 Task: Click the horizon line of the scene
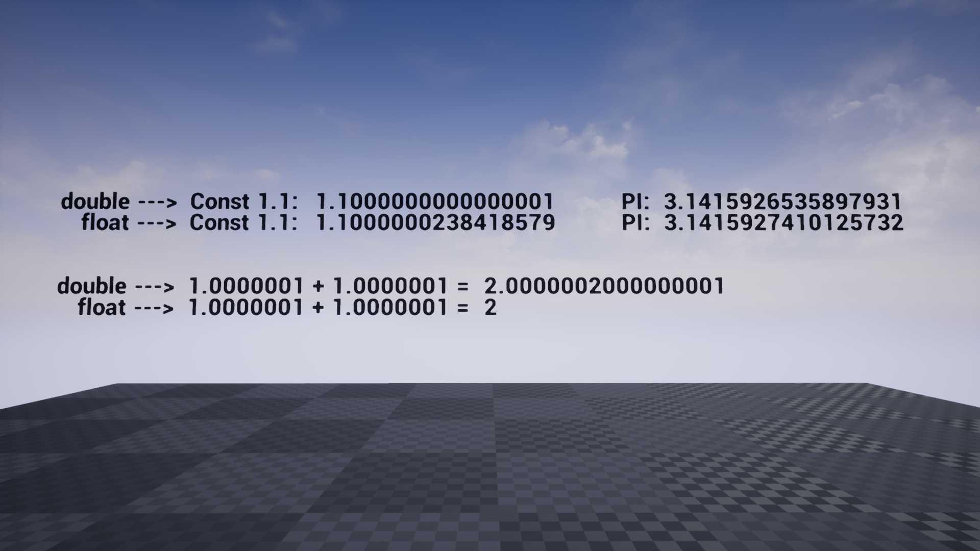point(490,382)
